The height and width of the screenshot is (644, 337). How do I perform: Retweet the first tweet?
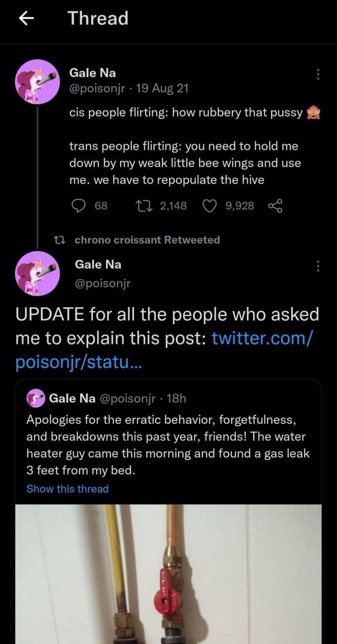[x=144, y=206]
